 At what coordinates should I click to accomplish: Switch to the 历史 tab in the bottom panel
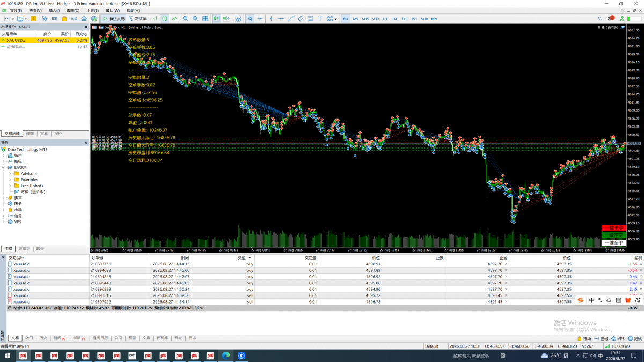click(43, 338)
